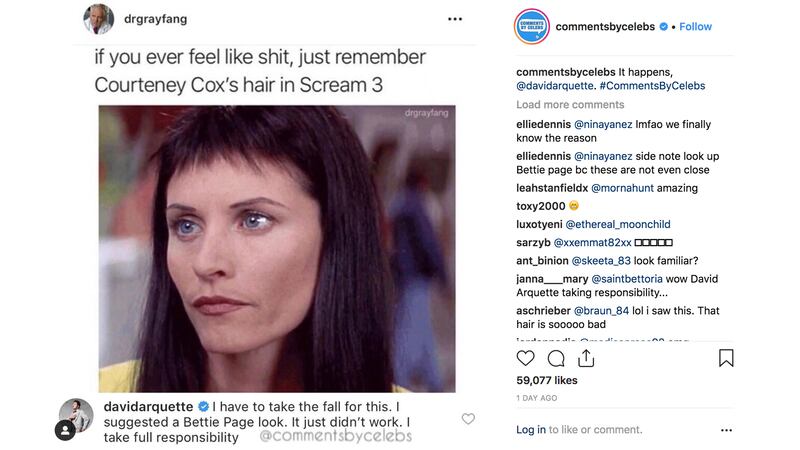Follow the commentsbycelebs account
This screenshot has width=800, height=450.
pyautogui.click(x=696, y=26)
